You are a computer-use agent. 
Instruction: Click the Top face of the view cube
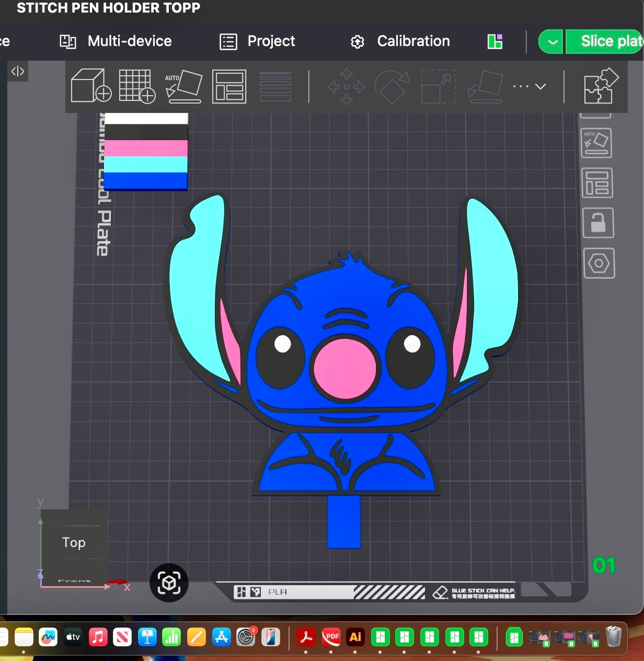74,542
